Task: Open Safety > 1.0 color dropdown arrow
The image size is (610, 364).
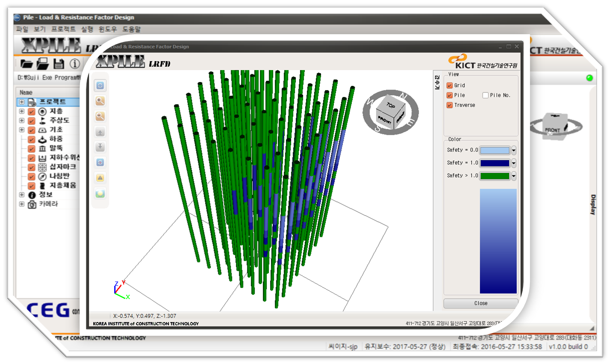Action: [514, 176]
